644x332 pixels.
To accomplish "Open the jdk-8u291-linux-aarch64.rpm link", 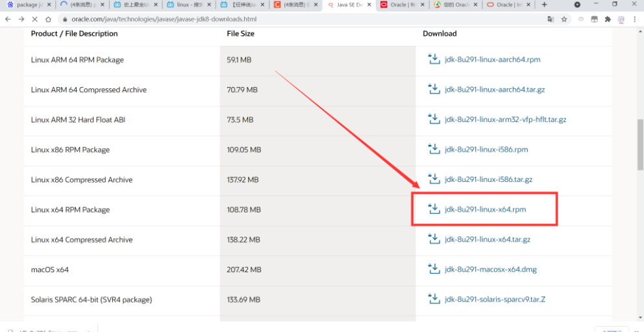I will pyautogui.click(x=493, y=60).
